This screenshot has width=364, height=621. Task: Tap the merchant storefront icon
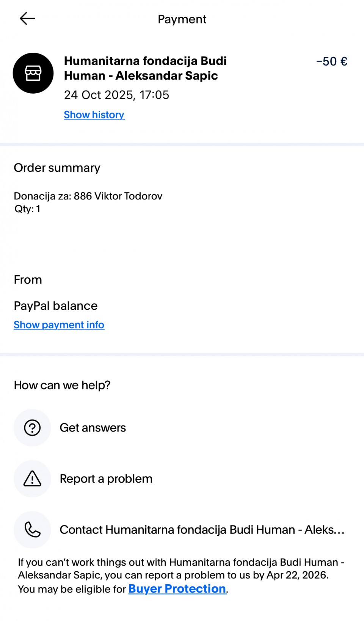33,73
